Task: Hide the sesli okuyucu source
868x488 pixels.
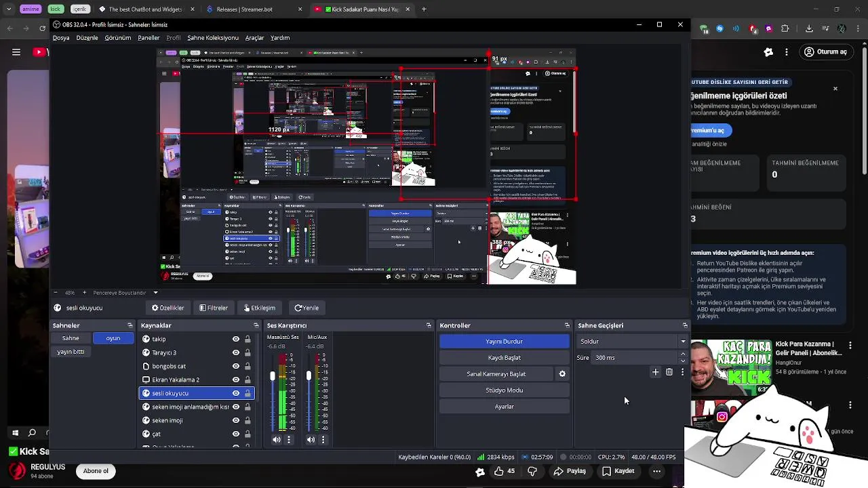Action: 236,393
